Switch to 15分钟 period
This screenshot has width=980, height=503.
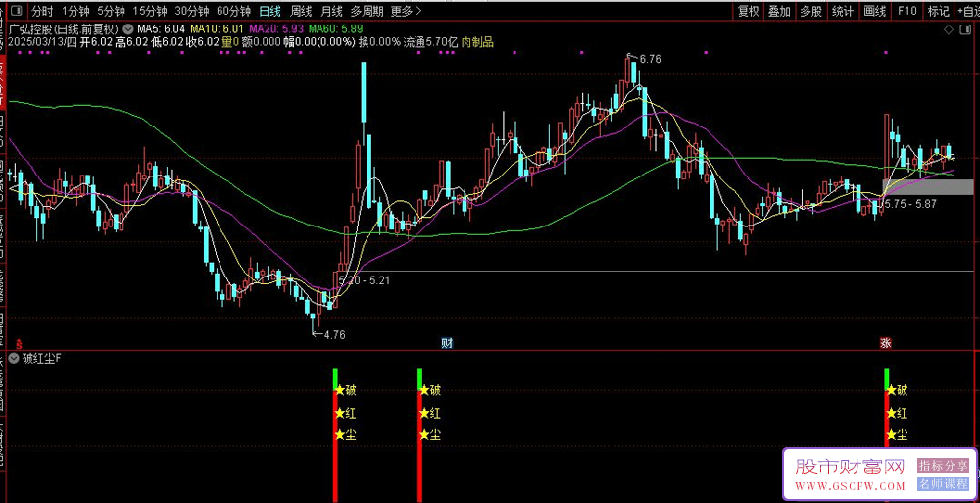150,11
